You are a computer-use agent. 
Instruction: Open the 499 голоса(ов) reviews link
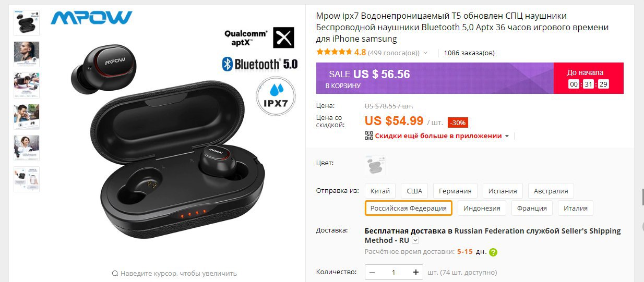pyautogui.click(x=393, y=53)
